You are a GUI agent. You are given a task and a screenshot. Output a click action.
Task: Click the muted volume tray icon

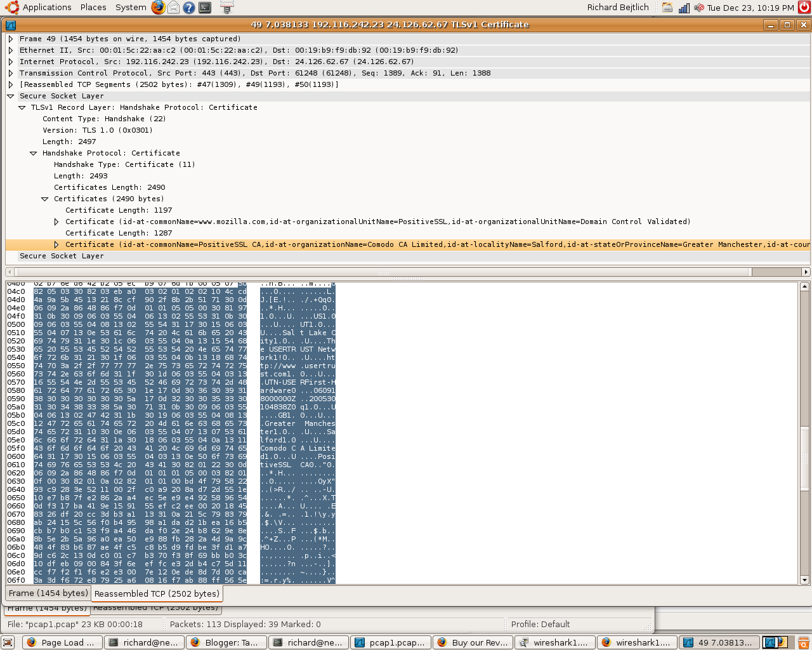(x=699, y=8)
